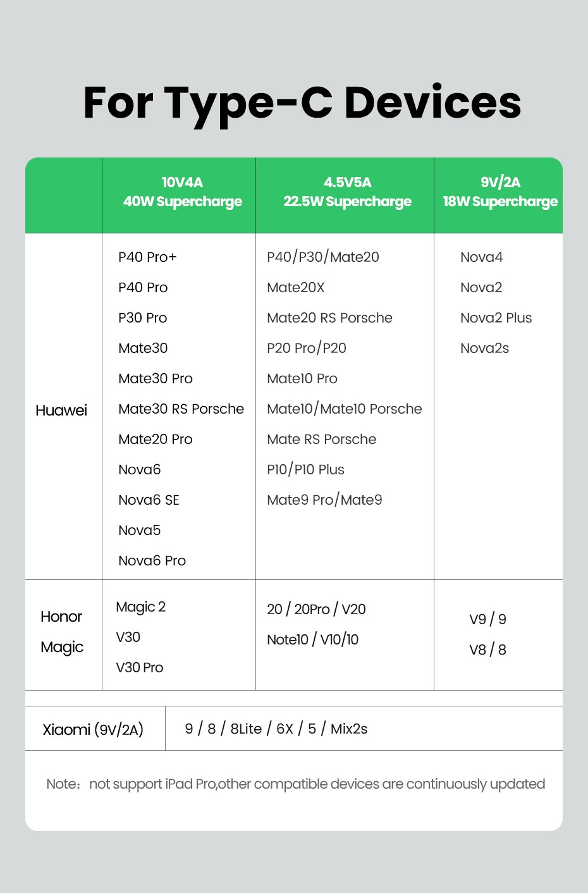Click the Honor Magic row label
Image resolution: width=588 pixels, height=893 pixels.
click(x=62, y=632)
